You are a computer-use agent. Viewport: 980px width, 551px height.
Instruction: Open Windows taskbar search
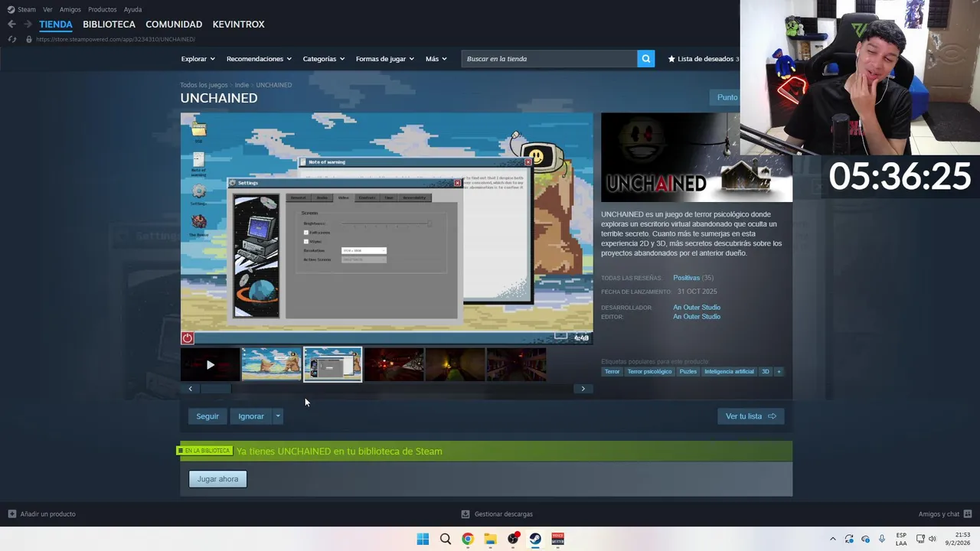(x=445, y=539)
